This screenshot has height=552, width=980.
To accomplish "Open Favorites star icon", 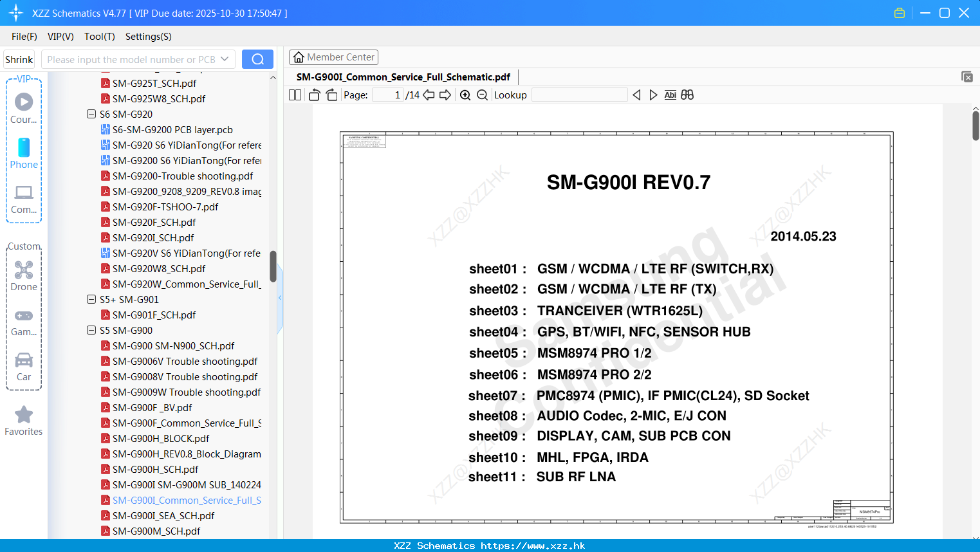I will coord(24,414).
